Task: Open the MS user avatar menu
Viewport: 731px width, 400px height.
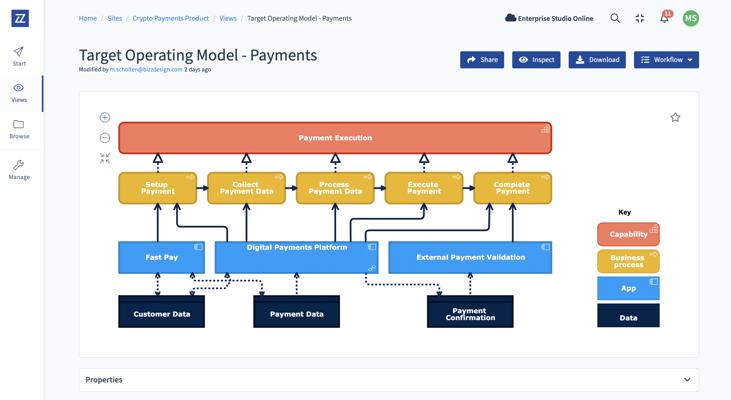Action: (690, 18)
